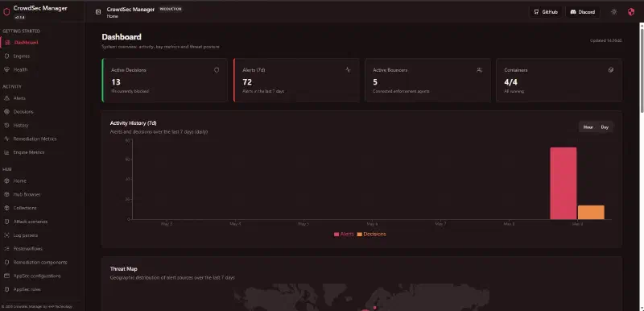Click shield icon on Active Decisions card
The height and width of the screenshot is (311, 644).
[x=217, y=70]
